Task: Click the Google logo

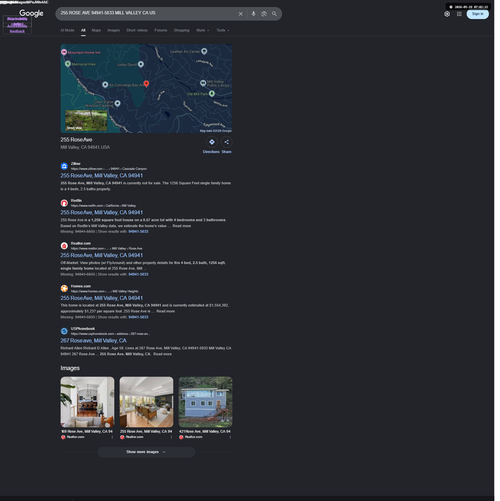Action: [x=31, y=13]
